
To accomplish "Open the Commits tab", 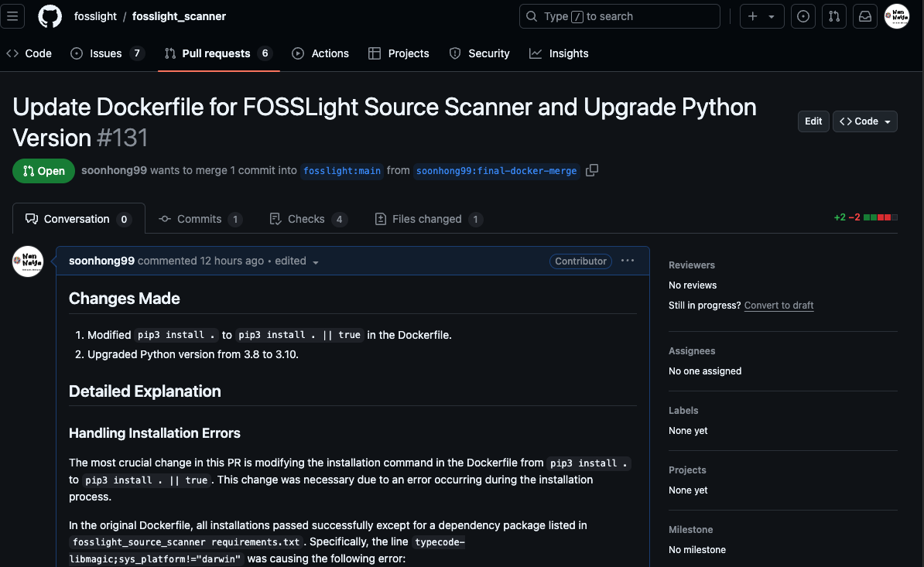I will [200, 219].
